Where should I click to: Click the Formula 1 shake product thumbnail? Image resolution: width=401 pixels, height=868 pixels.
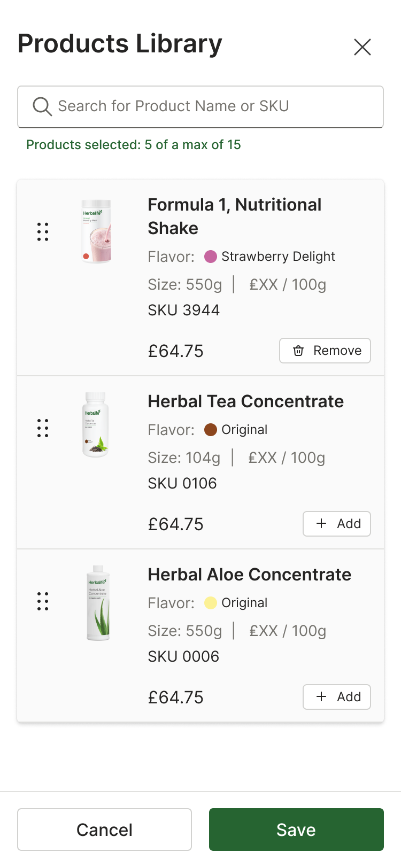96,231
